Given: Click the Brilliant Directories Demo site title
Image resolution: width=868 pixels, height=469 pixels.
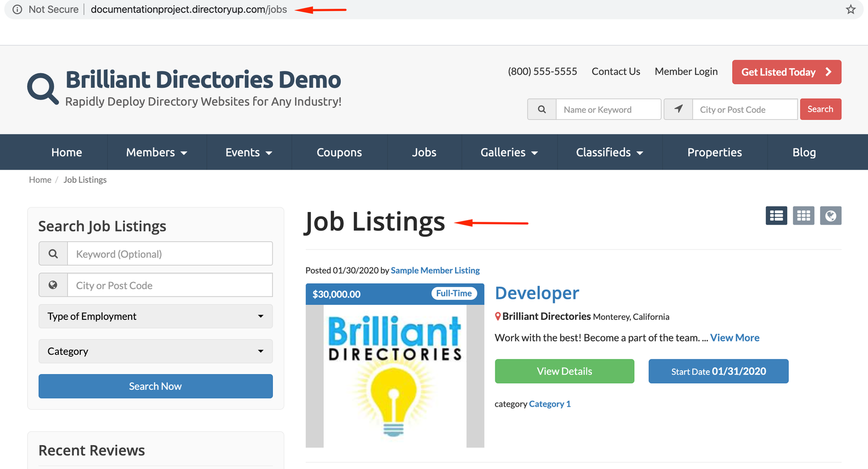Looking at the screenshot, I should pos(203,80).
